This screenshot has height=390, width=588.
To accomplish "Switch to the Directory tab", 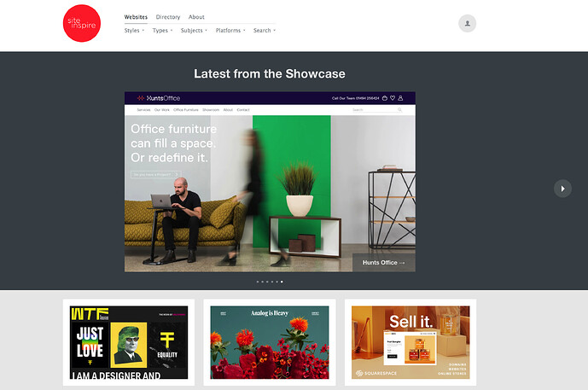I will point(168,17).
